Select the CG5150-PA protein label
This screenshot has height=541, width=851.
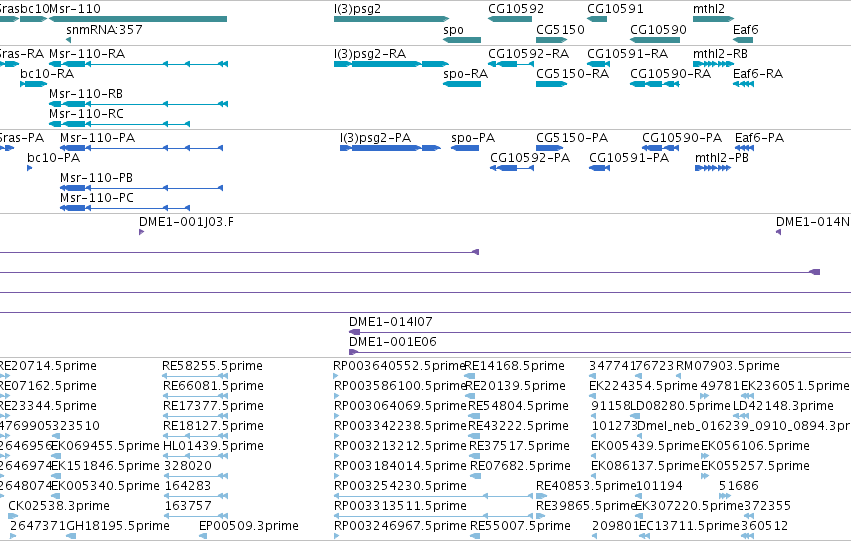coord(572,138)
